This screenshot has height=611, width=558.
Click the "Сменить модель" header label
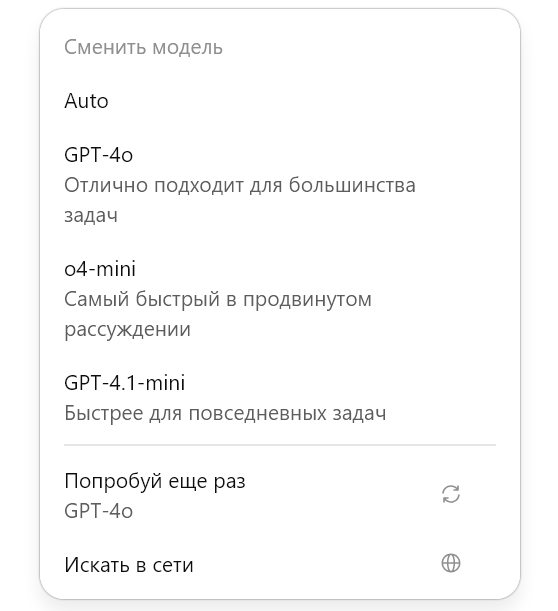143,47
